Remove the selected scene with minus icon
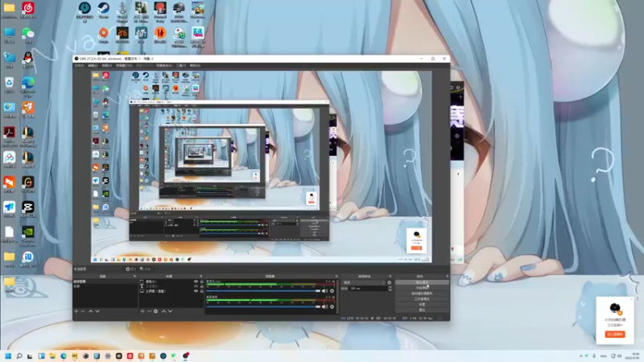The height and width of the screenshot is (362, 644). pyautogui.click(x=83, y=311)
